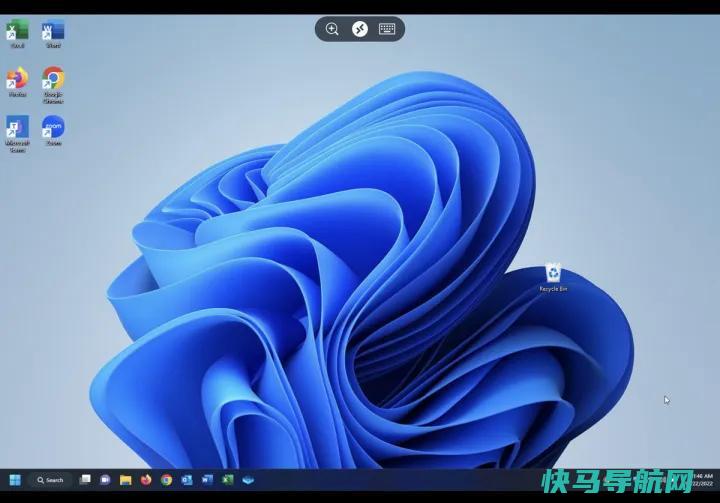This screenshot has height=503, width=720.
Task: Open the Excel desktop shortcut
Action: [17, 34]
